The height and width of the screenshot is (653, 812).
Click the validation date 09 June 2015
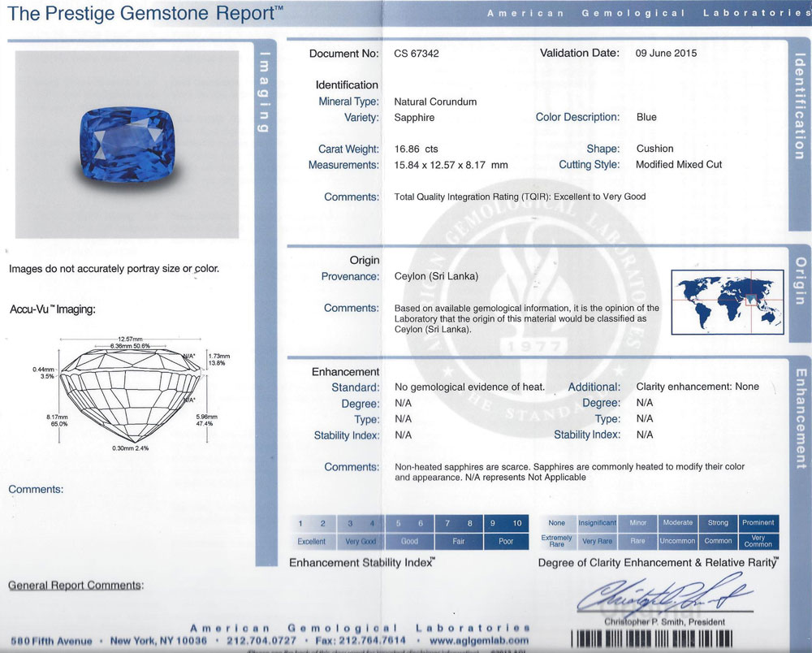[x=666, y=54]
